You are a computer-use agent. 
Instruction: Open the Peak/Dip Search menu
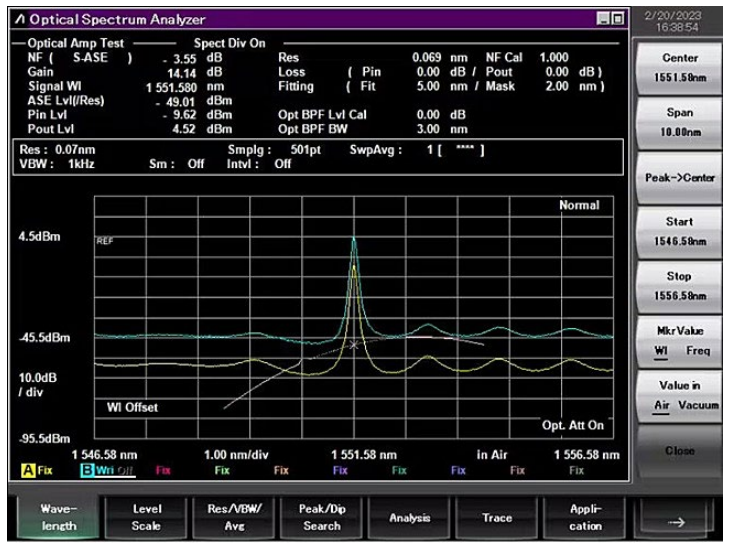click(x=322, y=518)
